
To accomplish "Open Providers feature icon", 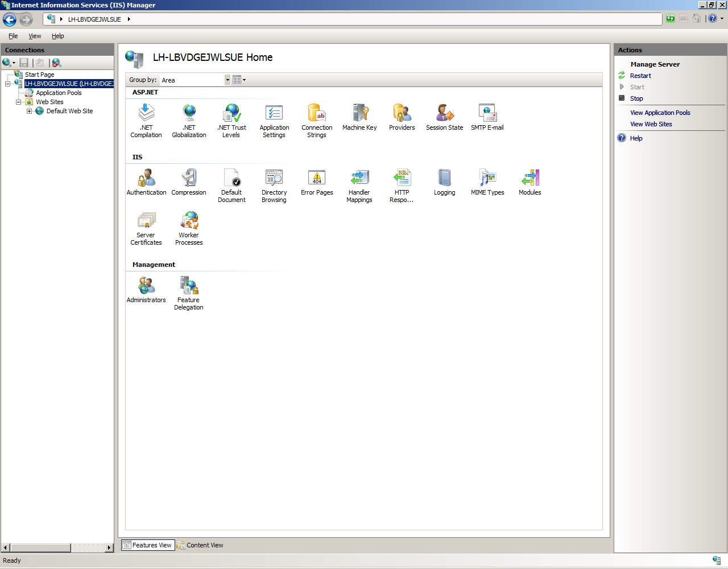I will (402, 117).
